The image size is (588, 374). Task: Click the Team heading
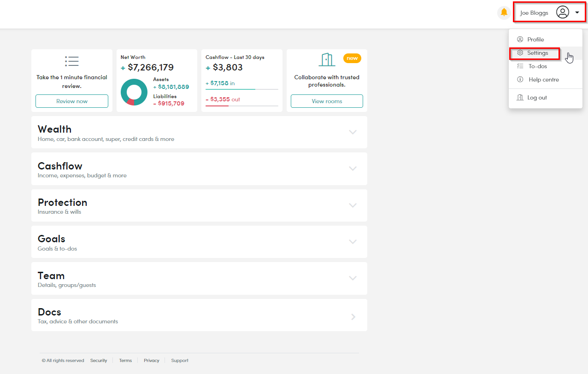pos(51,276)
